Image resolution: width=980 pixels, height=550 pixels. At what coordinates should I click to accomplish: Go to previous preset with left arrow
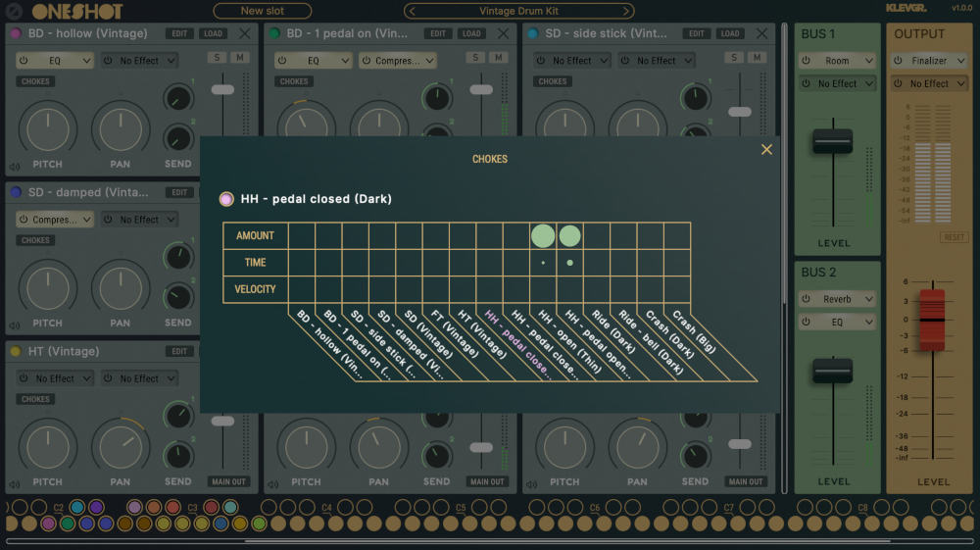(x=413, y=11)
